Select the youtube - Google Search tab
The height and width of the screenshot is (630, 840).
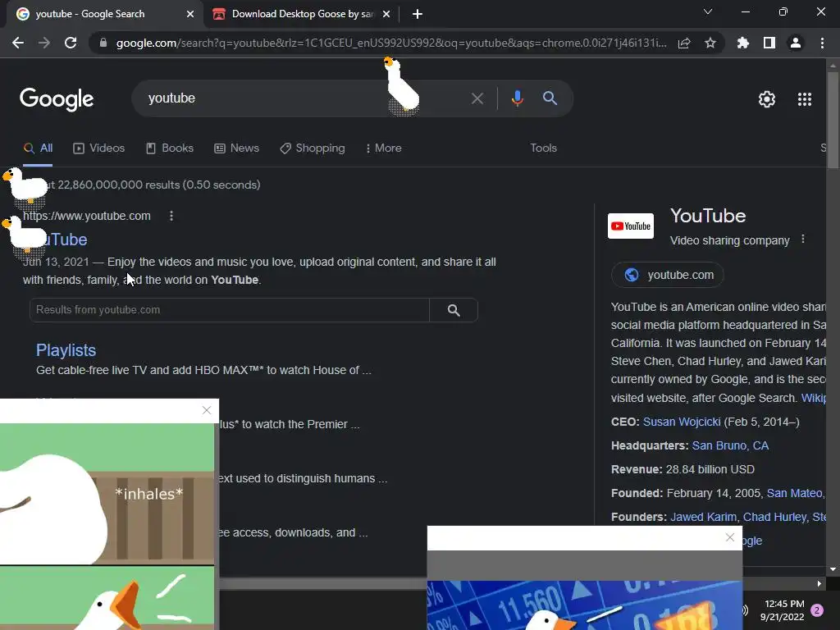pyautogui.click(x=105, y=14)
